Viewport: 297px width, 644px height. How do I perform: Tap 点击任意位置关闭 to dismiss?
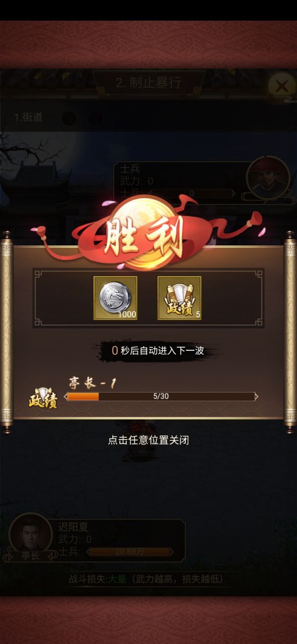[x=148, y=440]
